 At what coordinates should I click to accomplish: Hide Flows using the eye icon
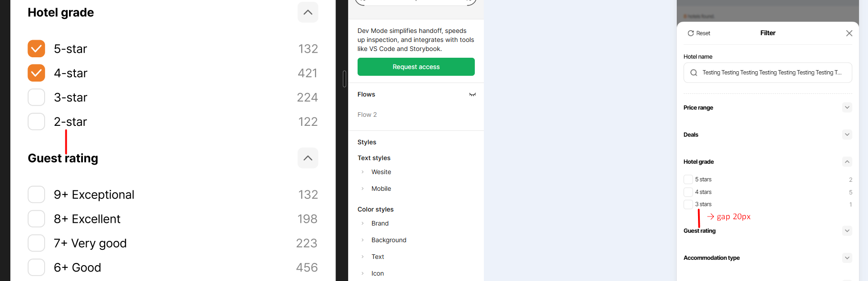tap(472, 95)
